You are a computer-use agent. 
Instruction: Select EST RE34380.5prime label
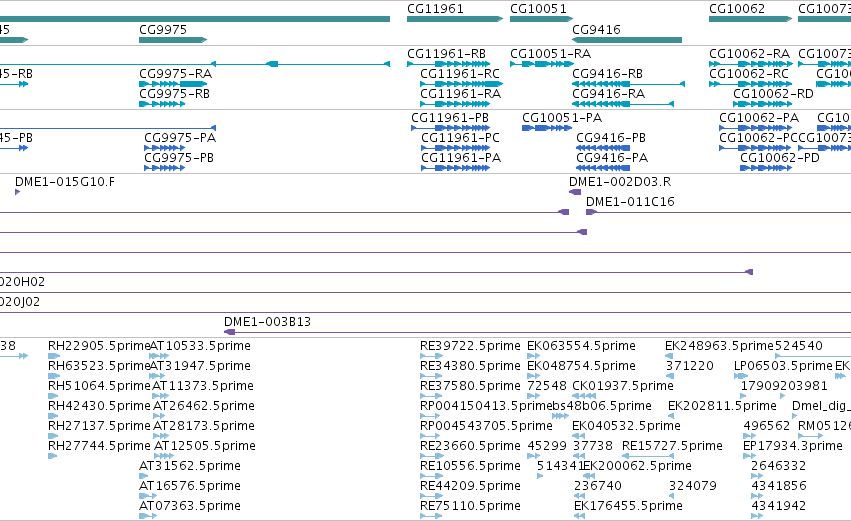470,366
